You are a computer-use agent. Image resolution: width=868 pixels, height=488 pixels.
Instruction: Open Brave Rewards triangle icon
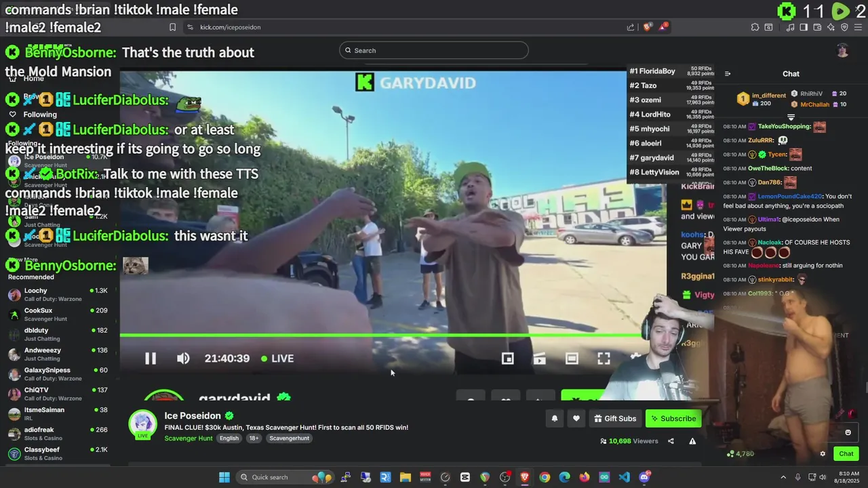pyautogui.click(x=664, y=26)
